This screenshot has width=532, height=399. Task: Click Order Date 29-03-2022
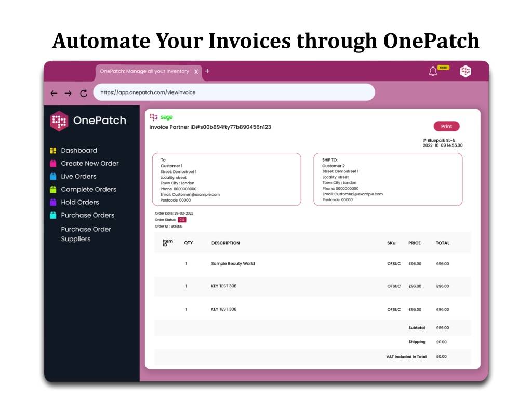tap(174, 214)
